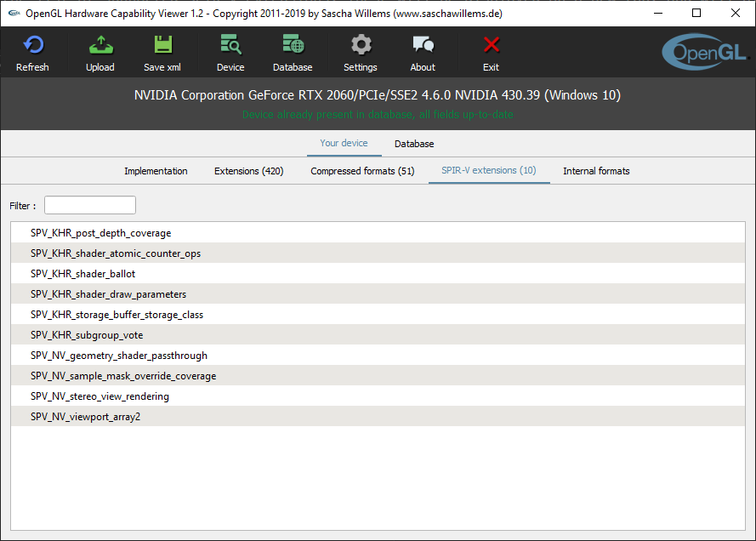Show the About dialog icon

click(423, 45)
